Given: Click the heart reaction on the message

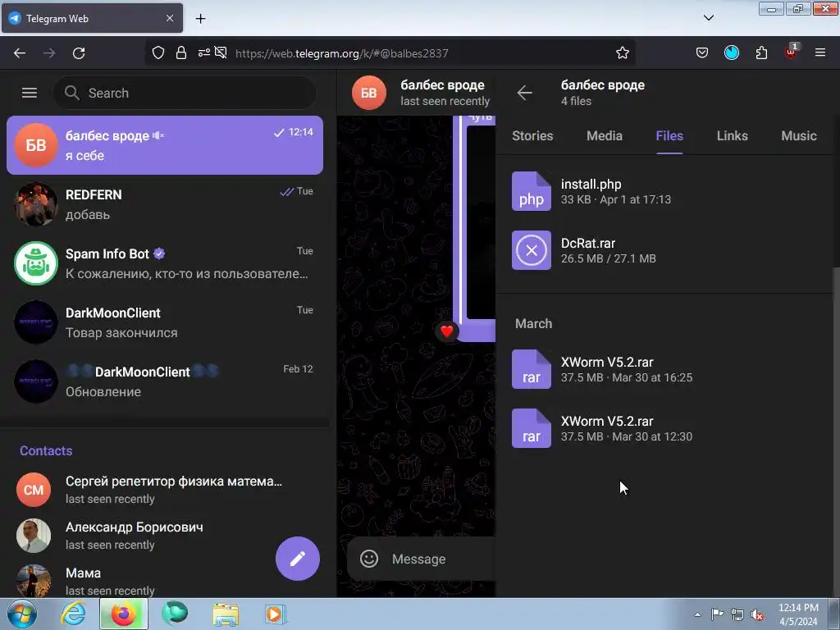Looking at the screenshot, I should click(447, 331).
